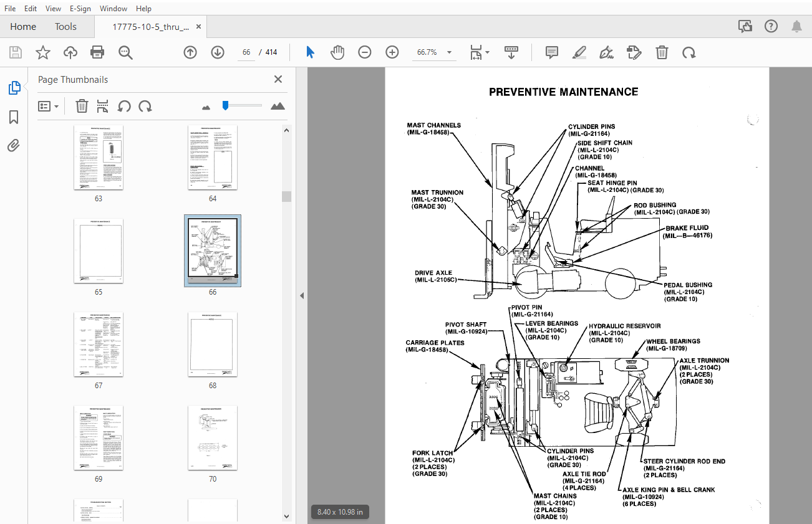Select the Highlight text pen tool
The width and height of the screenshot is (812, 524).
(x=579, y=52)
